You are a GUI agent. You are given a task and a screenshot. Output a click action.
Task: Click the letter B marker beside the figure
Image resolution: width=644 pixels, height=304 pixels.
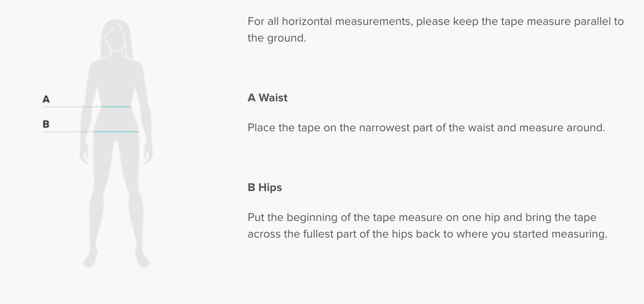tap(46, 124)
